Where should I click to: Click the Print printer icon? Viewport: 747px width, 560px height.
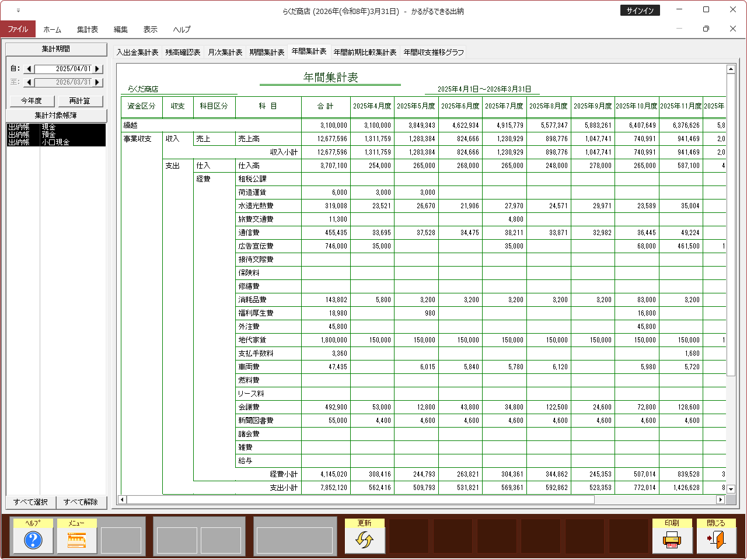(672, 541)
